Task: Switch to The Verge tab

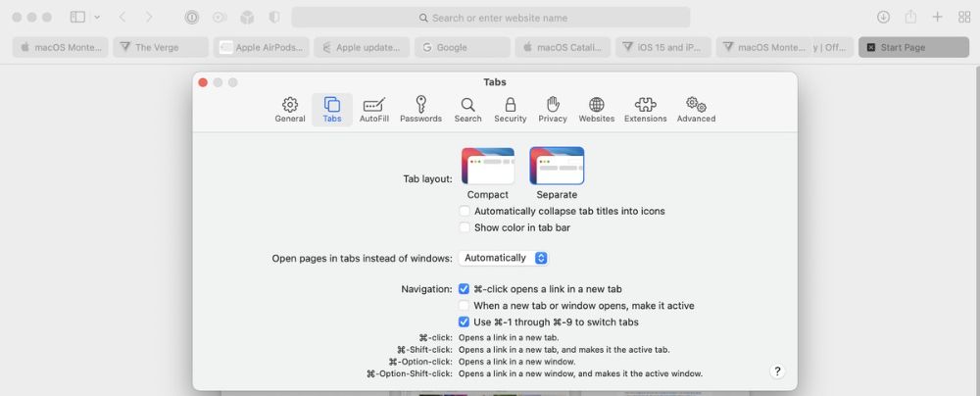Action: pos(160,47)
